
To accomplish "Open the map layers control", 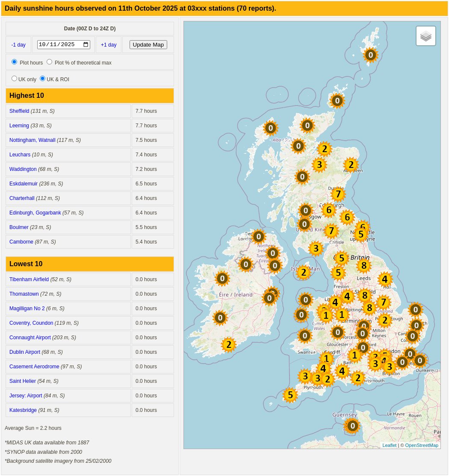I will tap(425, 36).
